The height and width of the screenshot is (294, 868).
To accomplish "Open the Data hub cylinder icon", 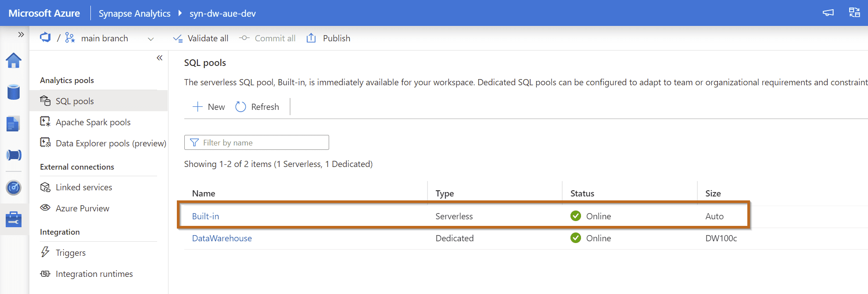I will click(14, 92).
